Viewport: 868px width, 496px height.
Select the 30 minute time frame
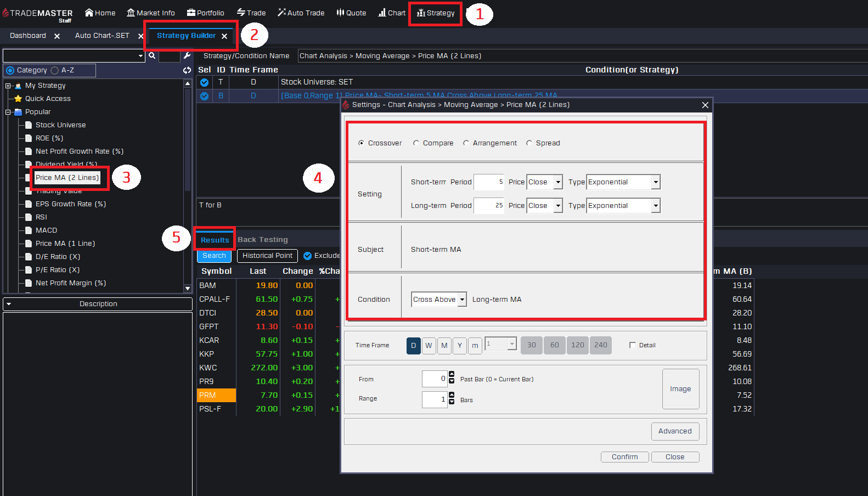click(x=532, y=346)
